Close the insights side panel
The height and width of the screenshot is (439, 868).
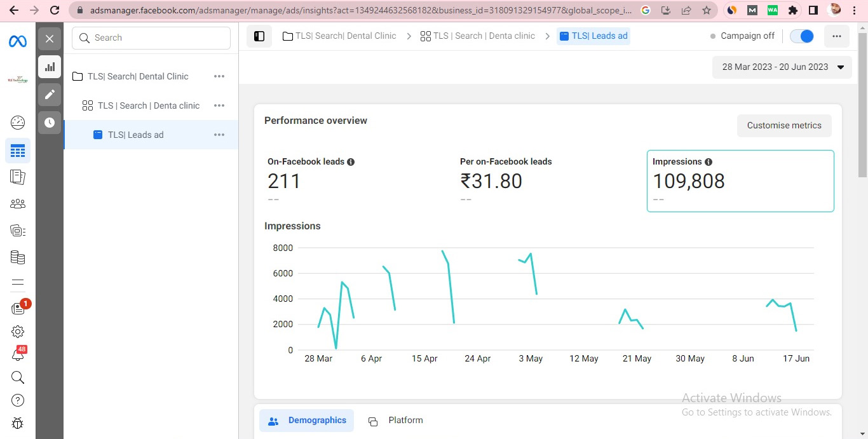(50, 39)
